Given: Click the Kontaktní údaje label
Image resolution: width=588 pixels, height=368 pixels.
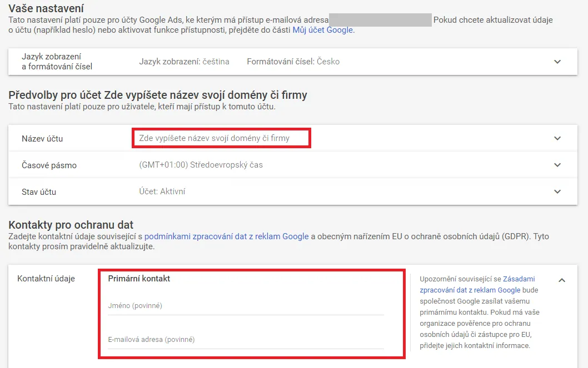Looking at the screenshot, I should [46, 279].
